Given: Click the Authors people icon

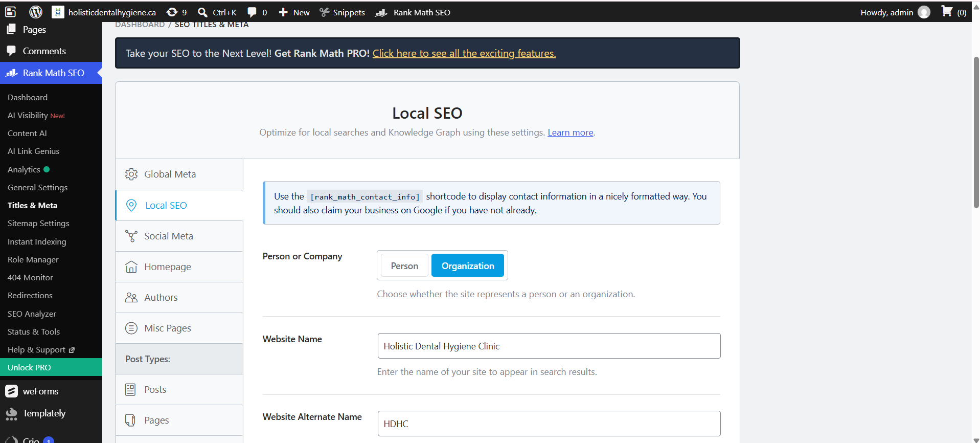Looking at the screenshot, I should coord(131,297).
